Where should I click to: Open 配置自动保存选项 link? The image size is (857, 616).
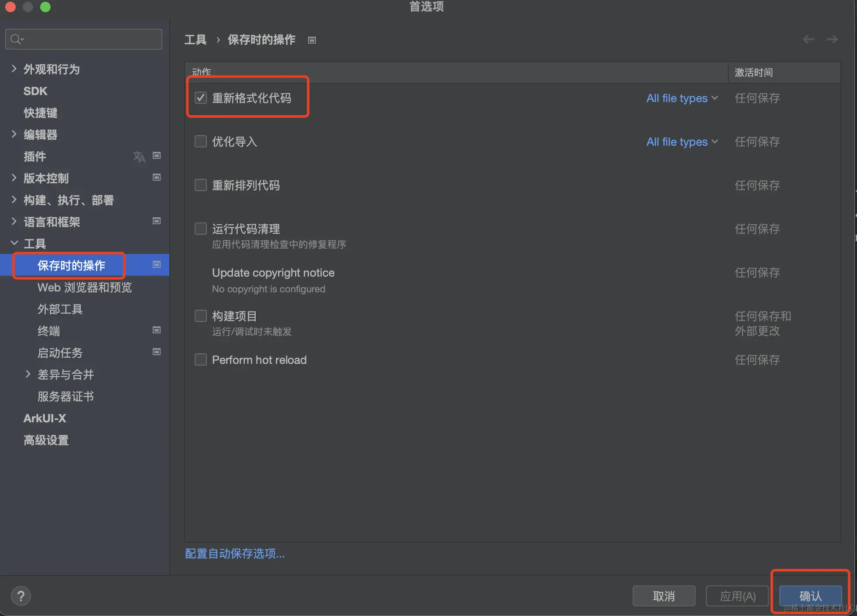coord(235,554)
